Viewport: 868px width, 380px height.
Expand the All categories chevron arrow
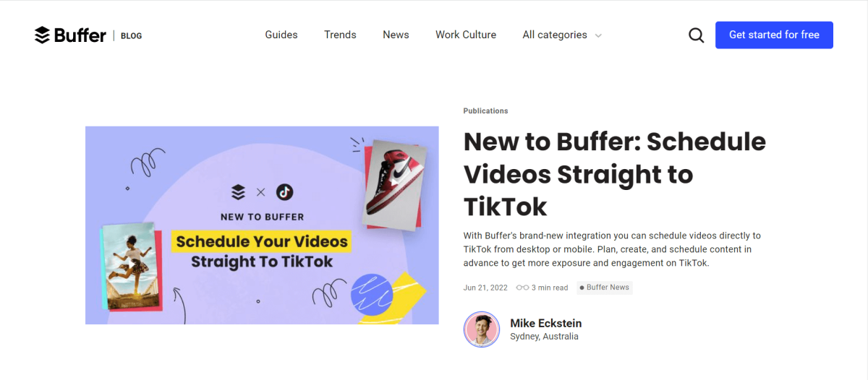point(598,35)
